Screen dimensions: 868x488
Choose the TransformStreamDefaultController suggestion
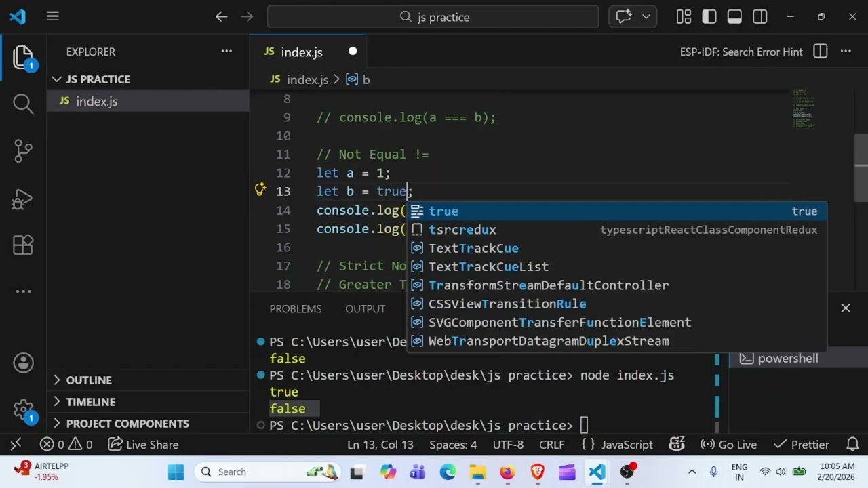point(616,285)
